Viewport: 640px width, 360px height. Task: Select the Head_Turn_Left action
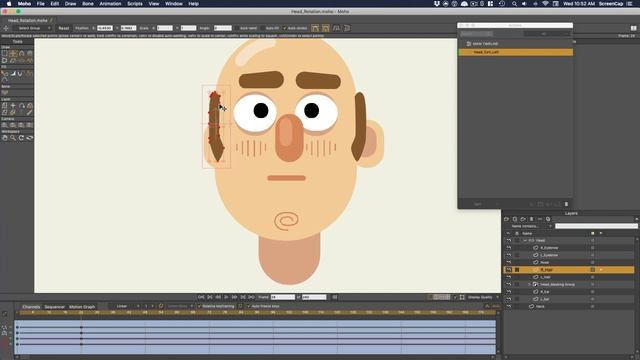pyautogui.click(x=516, y=52)
